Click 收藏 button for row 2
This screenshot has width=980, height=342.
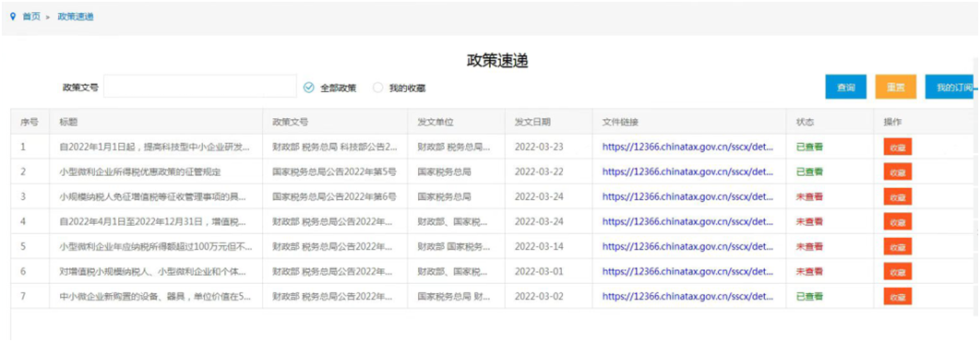click(898, 171)
